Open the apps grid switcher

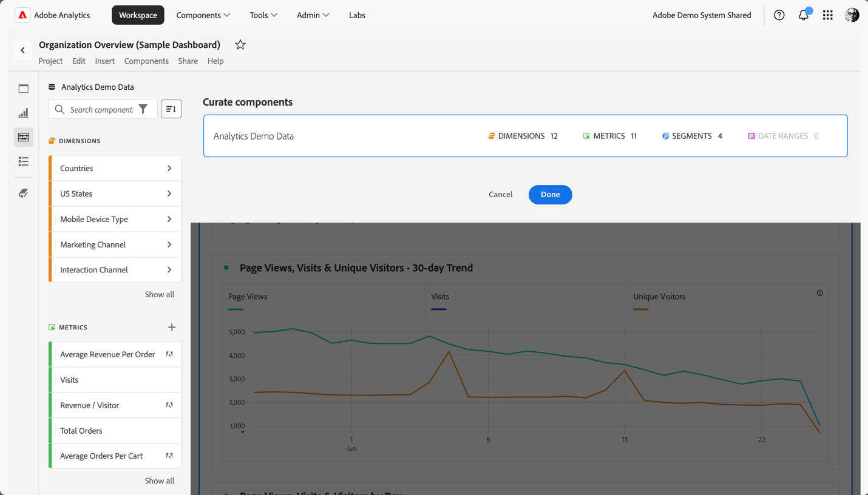point(828,15)
